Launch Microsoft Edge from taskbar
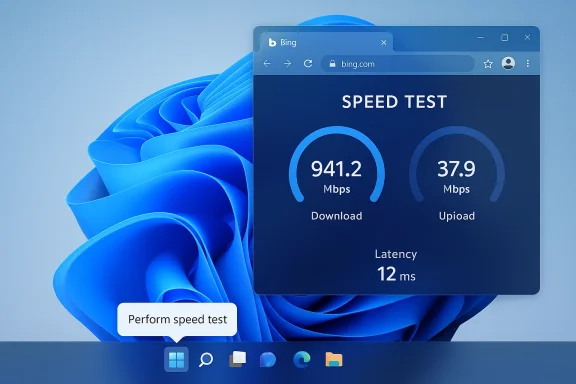This screenshot has height=384, width=576. [x=302, y=359]
